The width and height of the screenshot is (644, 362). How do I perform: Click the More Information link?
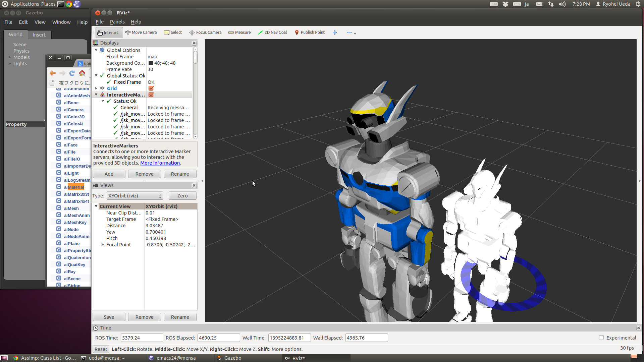click(x=160, y=163)
